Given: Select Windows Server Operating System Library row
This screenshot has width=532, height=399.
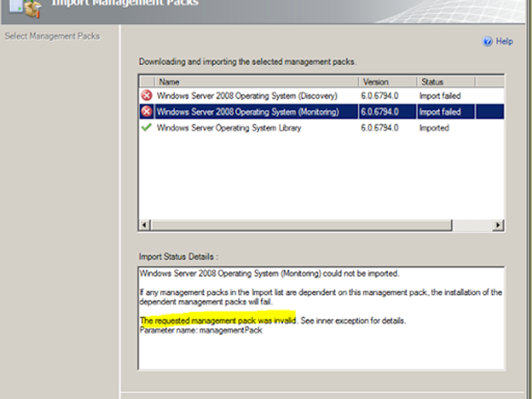Looking at the screenshot, I should pos(322,128).
